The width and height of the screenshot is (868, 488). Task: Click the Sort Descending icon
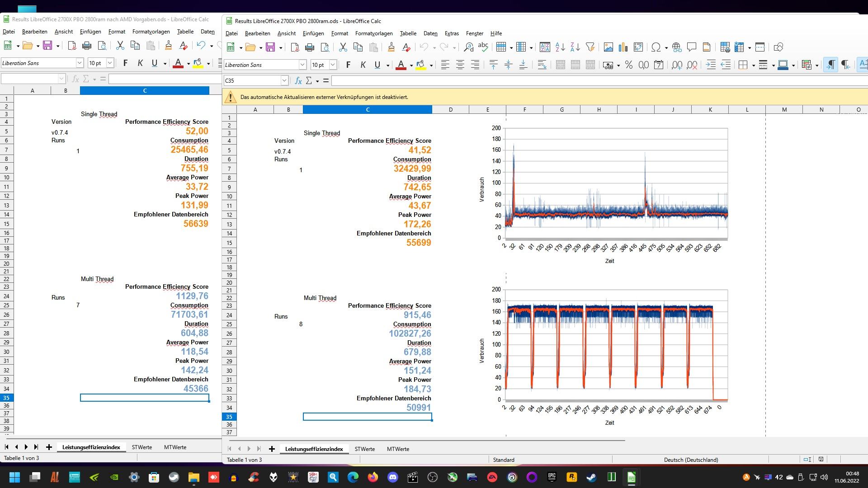pyautogui.click(x=575, y=47)
